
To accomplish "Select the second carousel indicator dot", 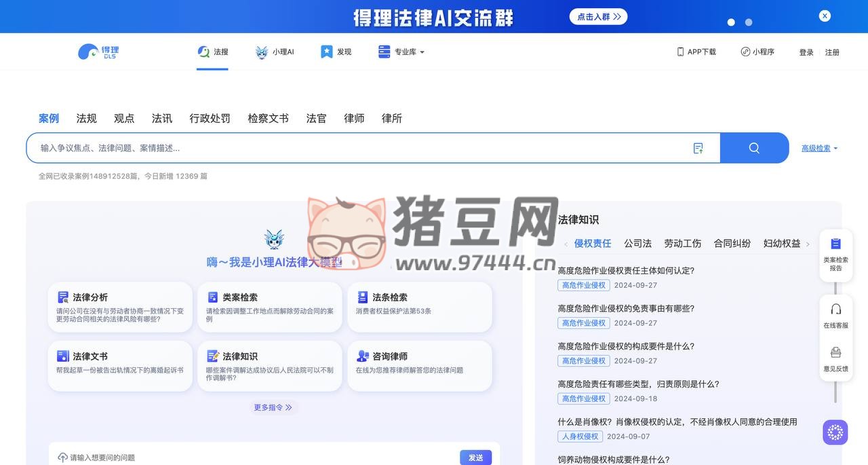I will [749, 22].
